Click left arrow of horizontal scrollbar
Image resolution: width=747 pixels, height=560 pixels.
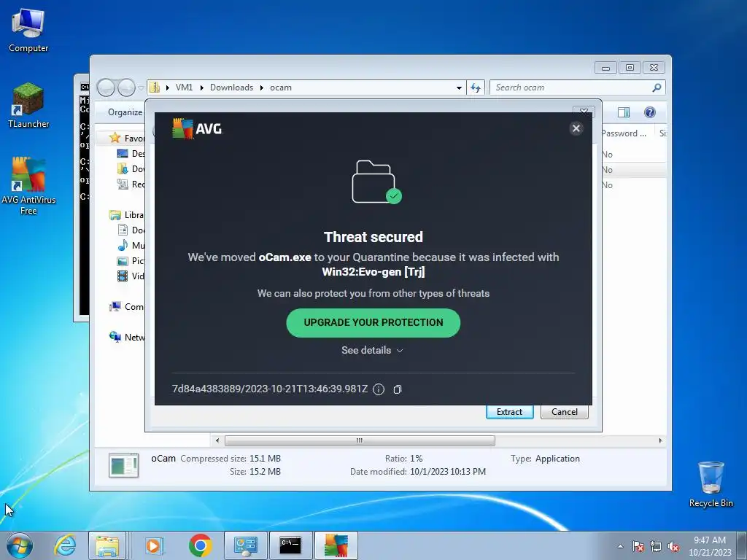[x=217, y=440]
